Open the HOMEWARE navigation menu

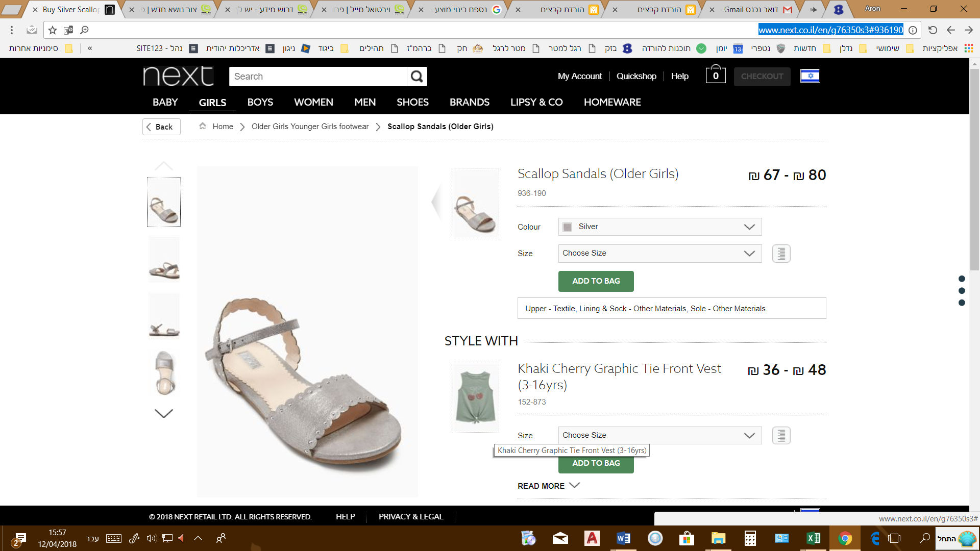pos(612,102)
